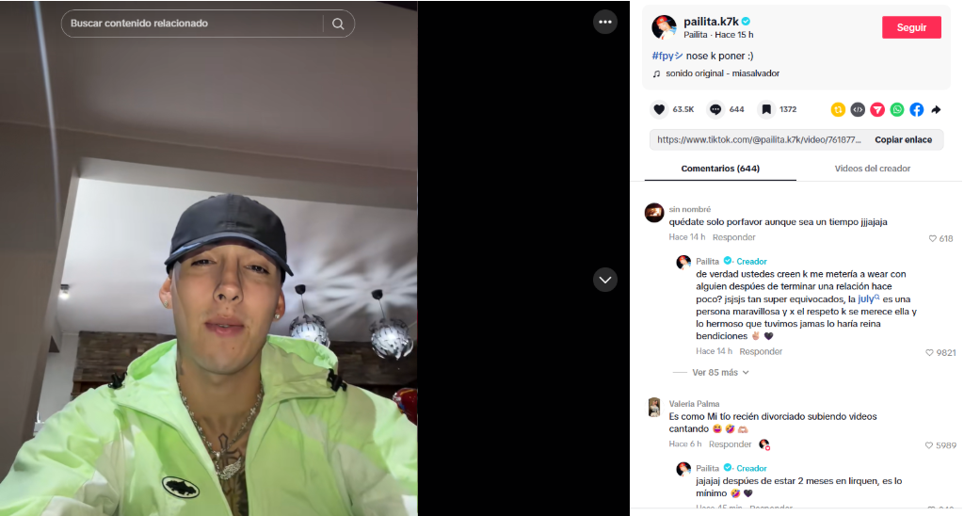Click Copiar enlace to copy link
Screen dimensions: 980x516
pos(903,139)
